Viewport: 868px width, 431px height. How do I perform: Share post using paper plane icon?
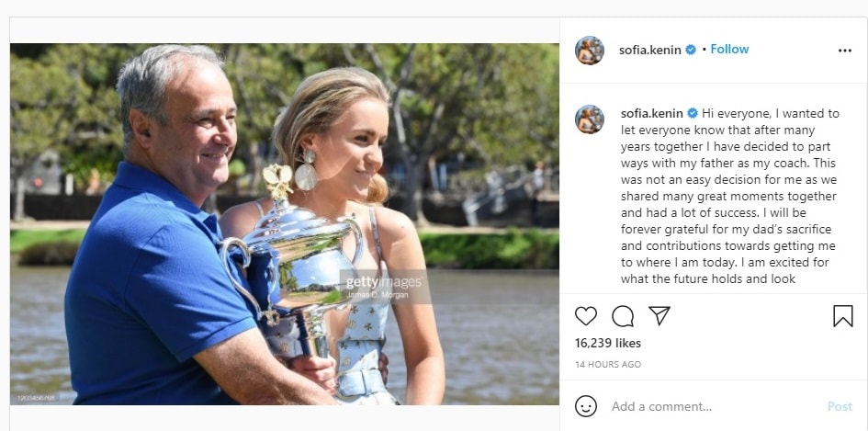click(659, 315)
